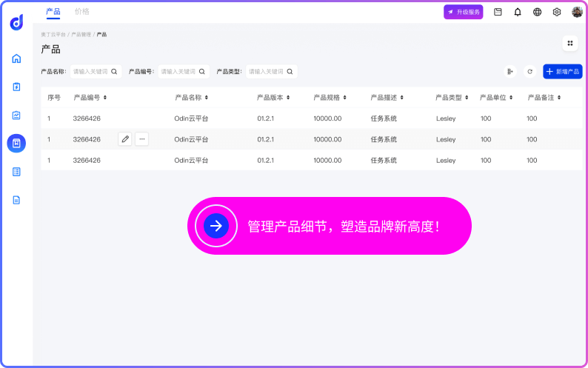Open the document sidebar icon

pyautogui.click(x=16, y=200)
